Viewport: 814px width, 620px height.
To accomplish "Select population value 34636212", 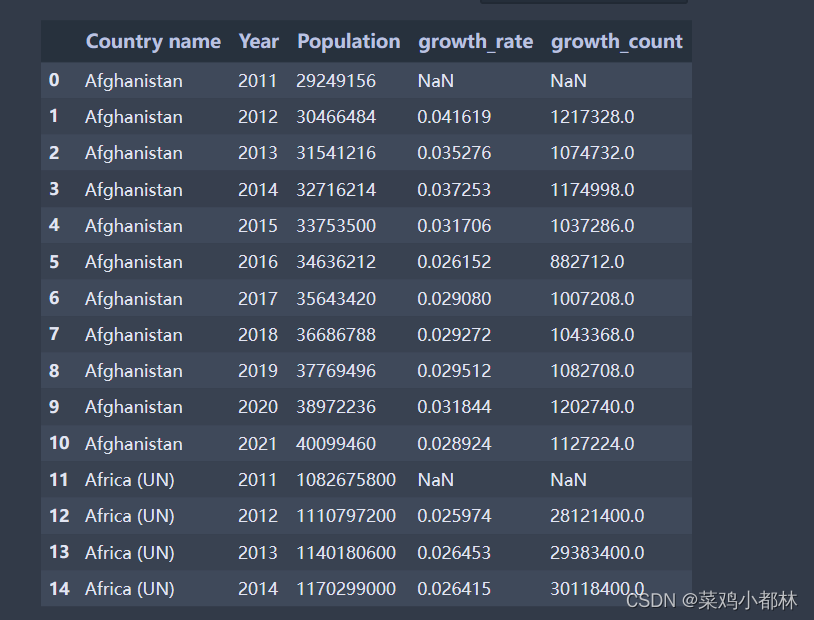I will coord(336,262).
